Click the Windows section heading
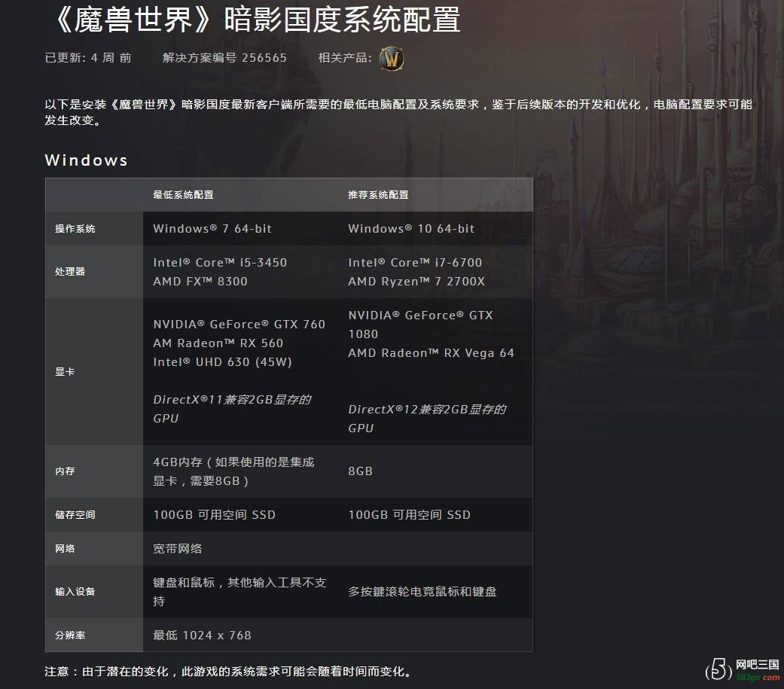 click(x=86, y=160)
